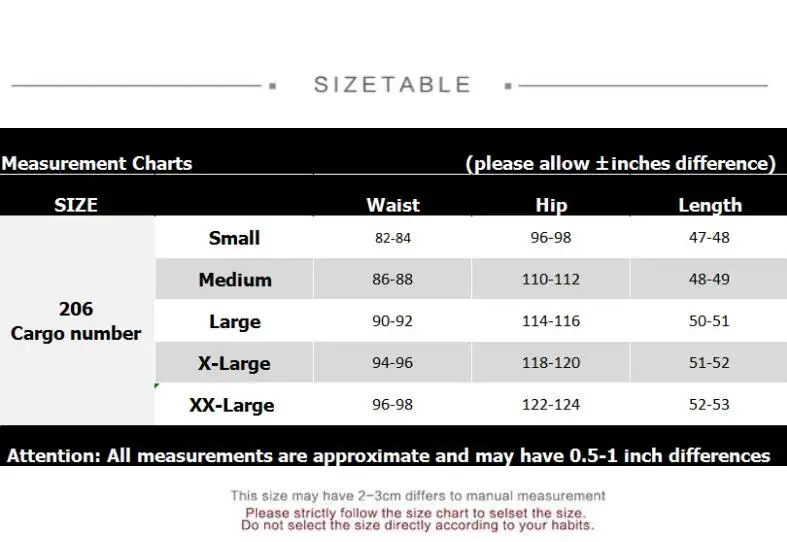Click waist value 82-84 cell
Image resolution: width=787 pixels, height=542 pixels.
pyautogui.click(x=392, y=237)
